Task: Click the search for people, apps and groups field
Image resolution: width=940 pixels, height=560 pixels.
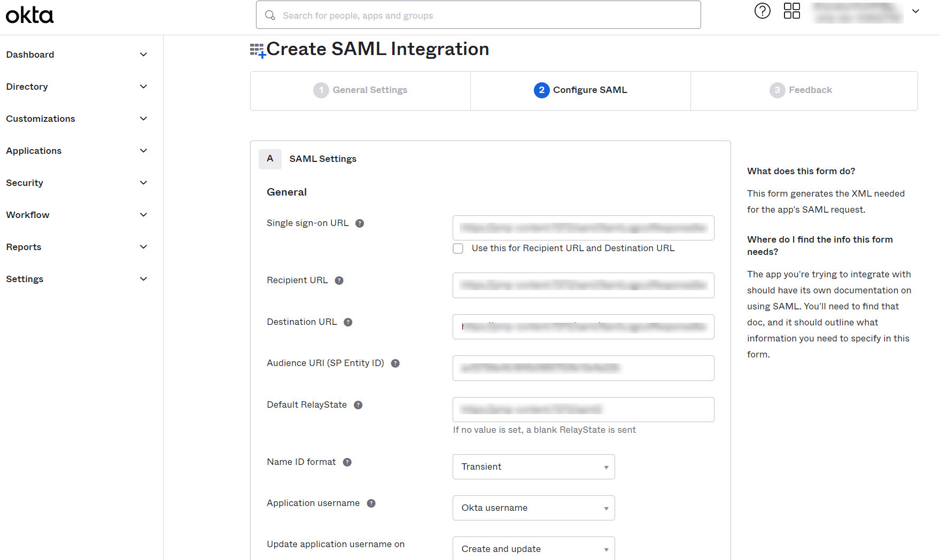Action: click(478, 15)
